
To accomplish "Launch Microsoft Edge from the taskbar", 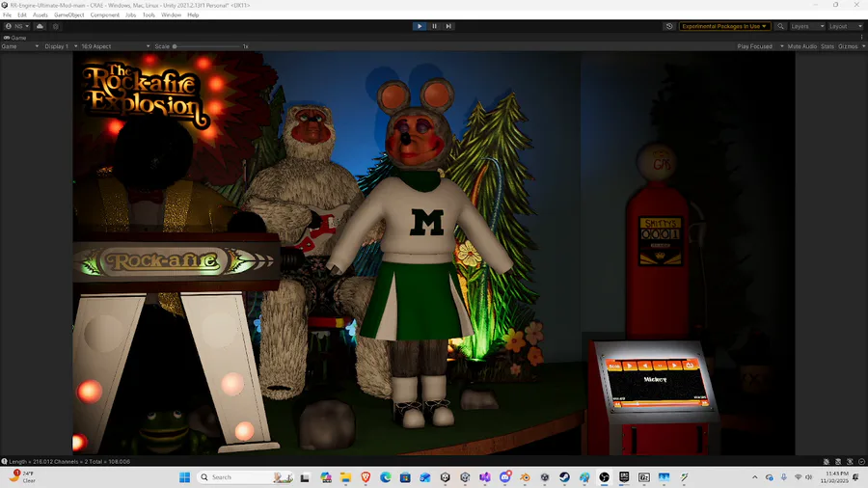I will [385, 477].
